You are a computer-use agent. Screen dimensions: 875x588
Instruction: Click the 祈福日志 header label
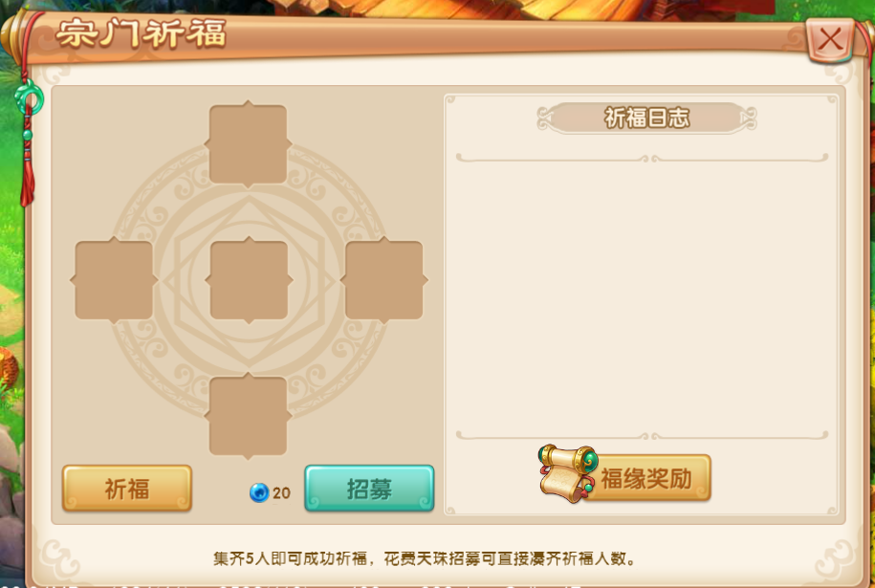pyautogui.click(x=646, y=119)
